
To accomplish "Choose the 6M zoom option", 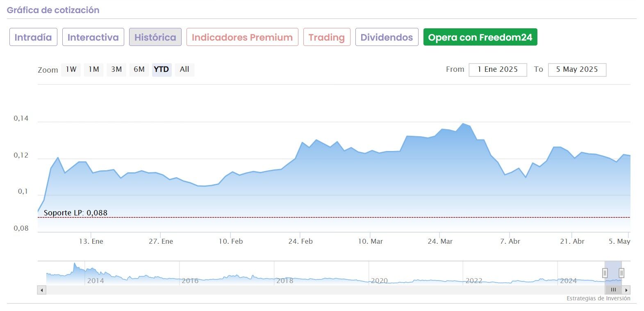I will click(139, 69).
